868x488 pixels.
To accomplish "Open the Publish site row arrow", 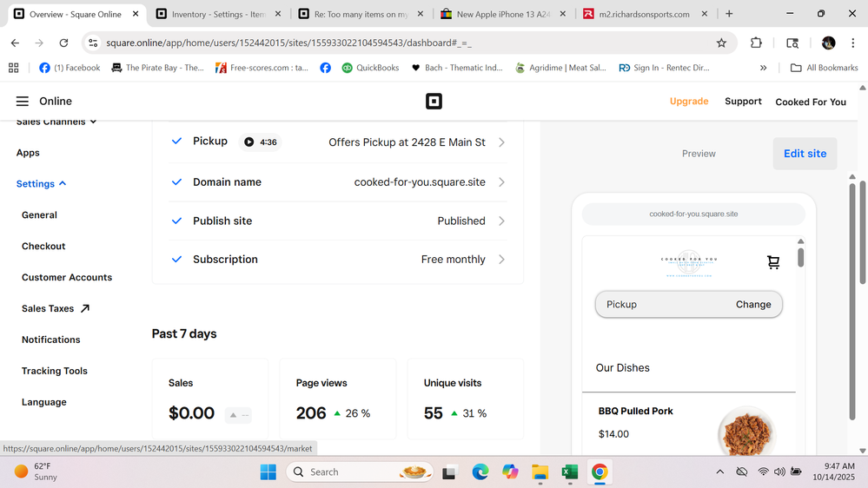I will (501, 221).
